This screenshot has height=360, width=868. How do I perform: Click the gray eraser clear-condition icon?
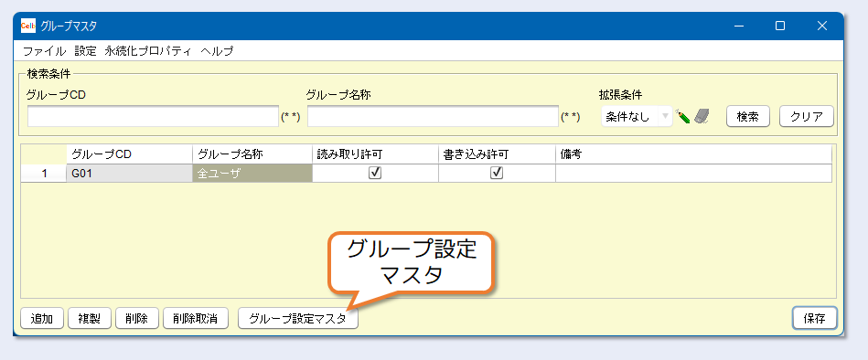702,117
